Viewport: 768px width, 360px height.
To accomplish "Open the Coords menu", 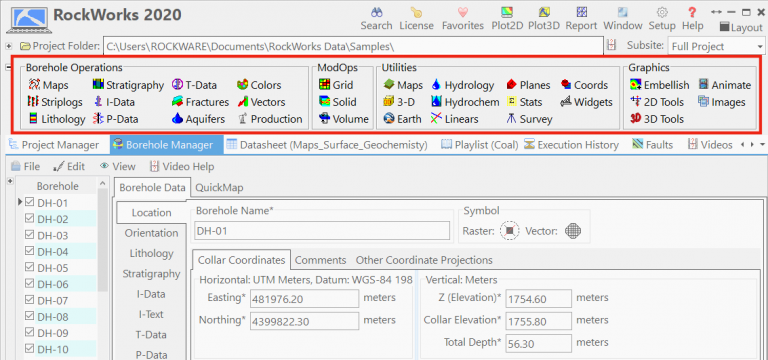I will point(585,85).
